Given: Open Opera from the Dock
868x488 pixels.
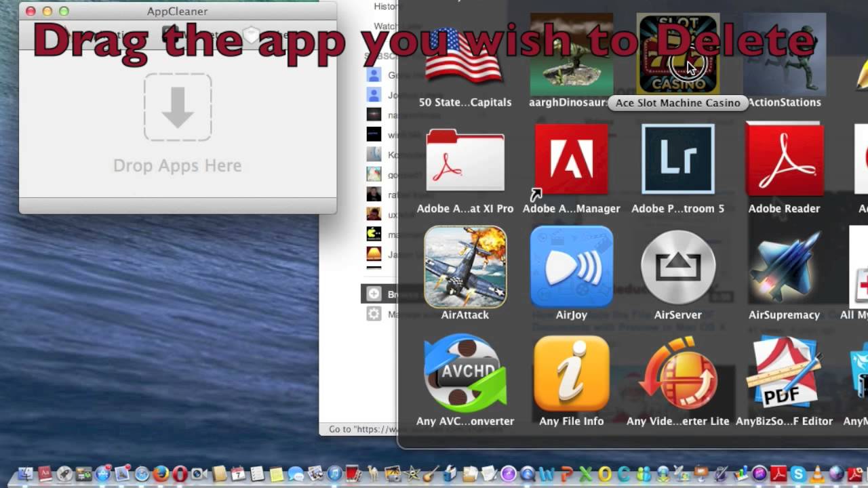Looking at the screenshot, I should (x=180, y=474).
